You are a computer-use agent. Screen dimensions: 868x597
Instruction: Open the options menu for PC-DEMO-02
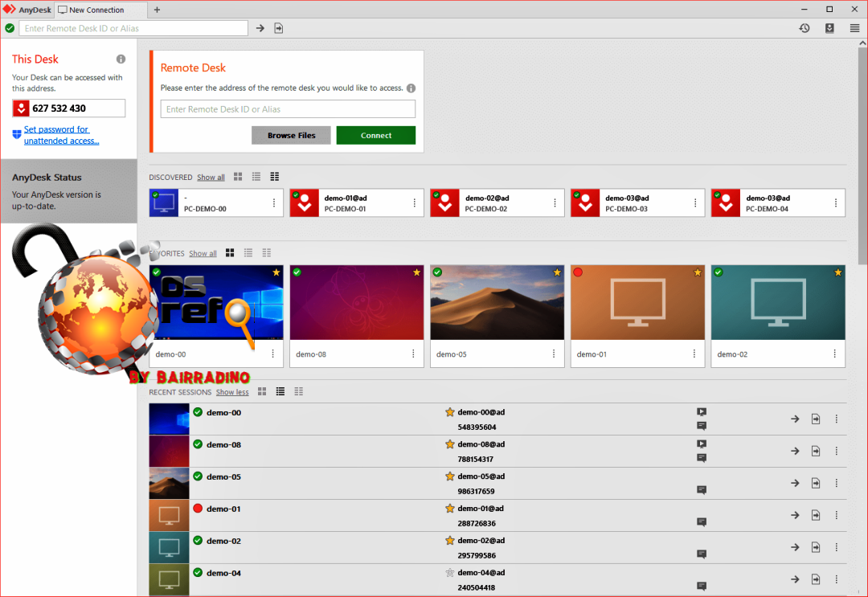click(x=555, y=203)
